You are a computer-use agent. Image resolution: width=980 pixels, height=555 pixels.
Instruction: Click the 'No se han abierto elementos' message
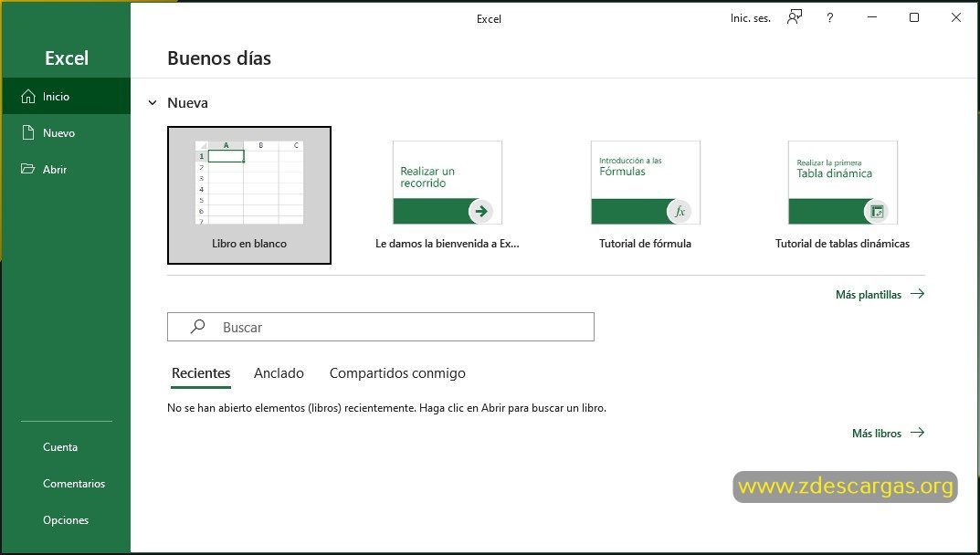[386, 408]
